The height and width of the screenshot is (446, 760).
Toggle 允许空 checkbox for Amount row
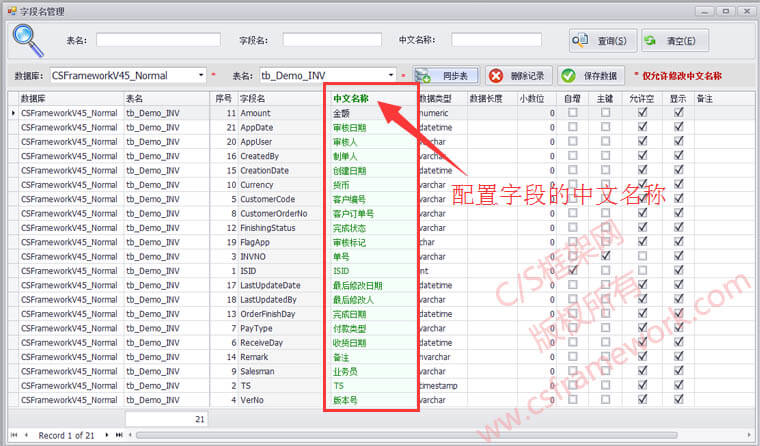click(642, 113)
